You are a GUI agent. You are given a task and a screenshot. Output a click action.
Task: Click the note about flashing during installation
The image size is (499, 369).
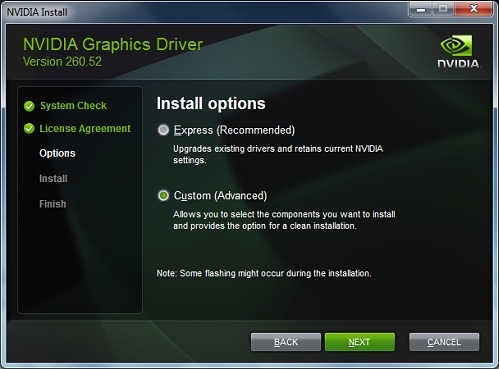[x=264, y=273]
